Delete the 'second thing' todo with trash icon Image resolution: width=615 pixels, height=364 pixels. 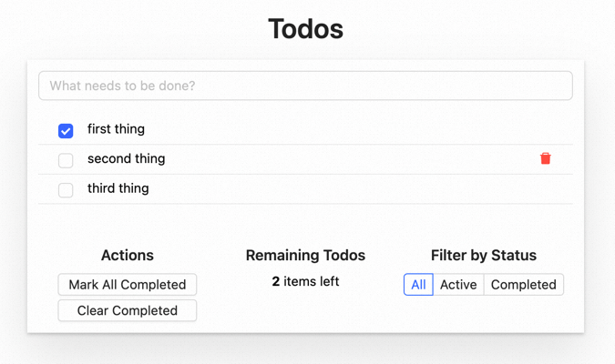546,158
